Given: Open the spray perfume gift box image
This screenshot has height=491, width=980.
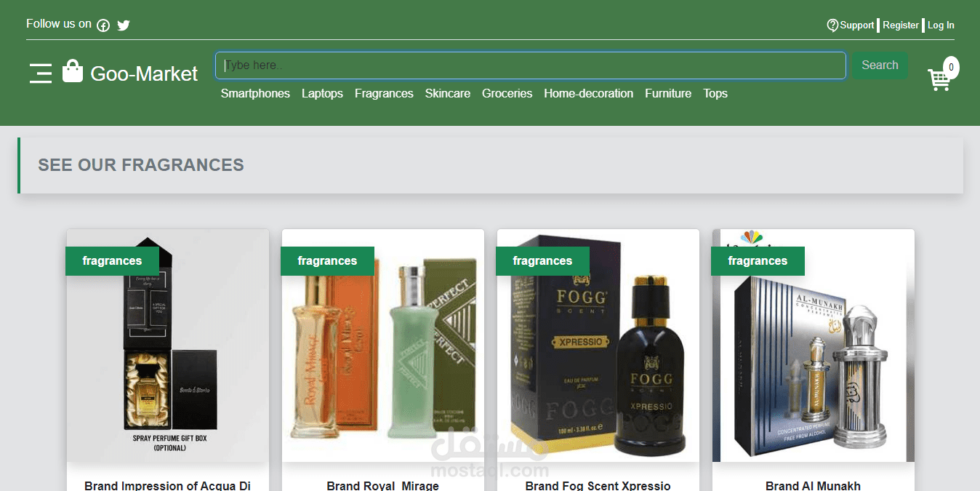Looking at the screenshot, I should point(168,346).
